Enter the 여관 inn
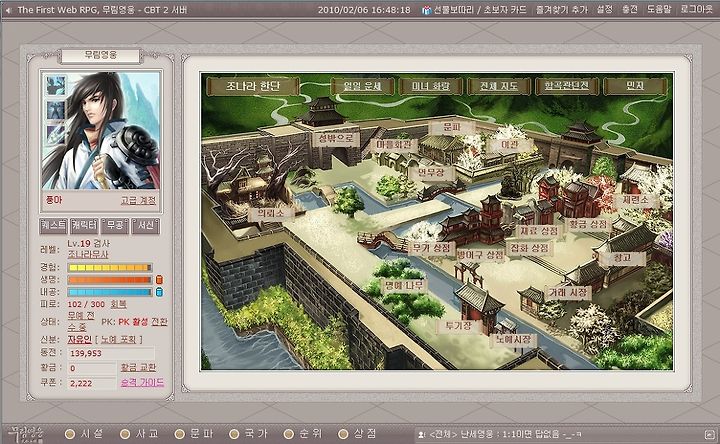This screenshot has width=720, height=444. point(511,145)
